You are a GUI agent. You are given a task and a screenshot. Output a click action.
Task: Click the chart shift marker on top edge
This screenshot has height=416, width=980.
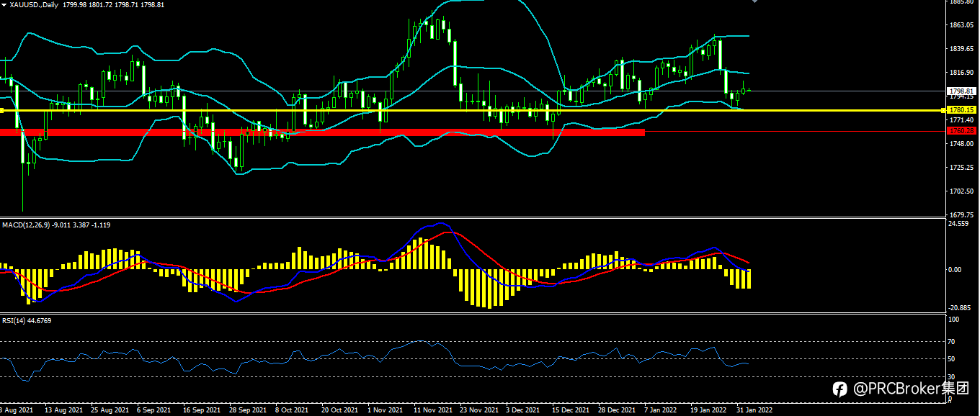click(x=754, y=1)
